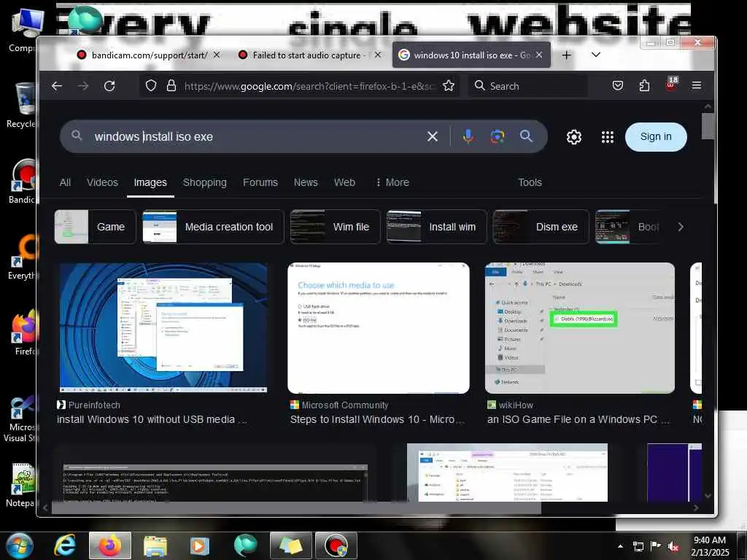
Task: Select the Web results tab
Action: pos(344,182)
